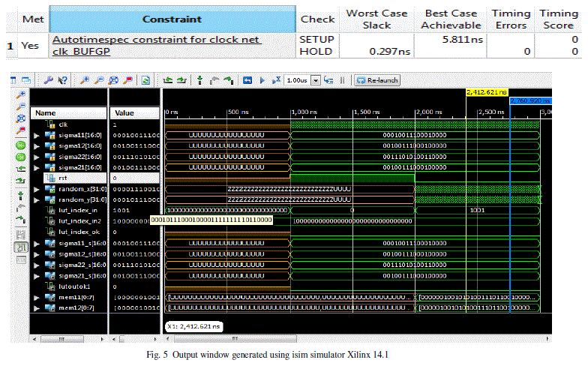Image resolution: width=588 pixels, height=372 pixels.
Task: Click the Pause simulation icon
Action: [x=342, y=79]
